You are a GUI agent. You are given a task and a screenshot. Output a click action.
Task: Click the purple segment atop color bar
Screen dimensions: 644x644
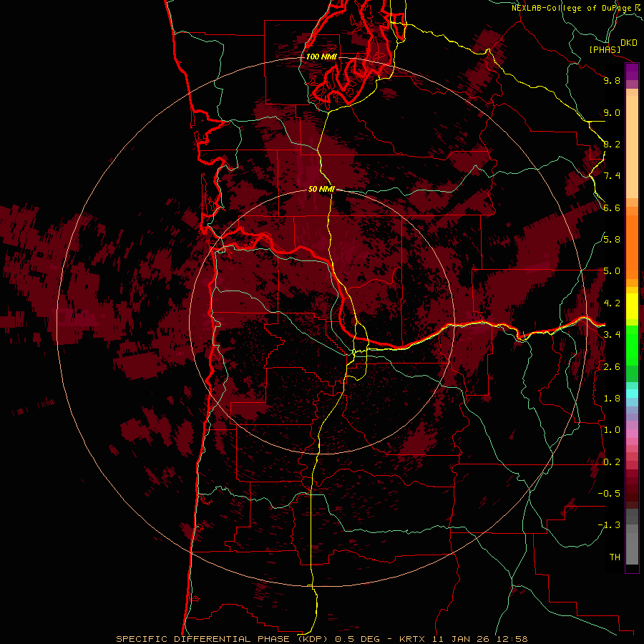coord(632,72)
